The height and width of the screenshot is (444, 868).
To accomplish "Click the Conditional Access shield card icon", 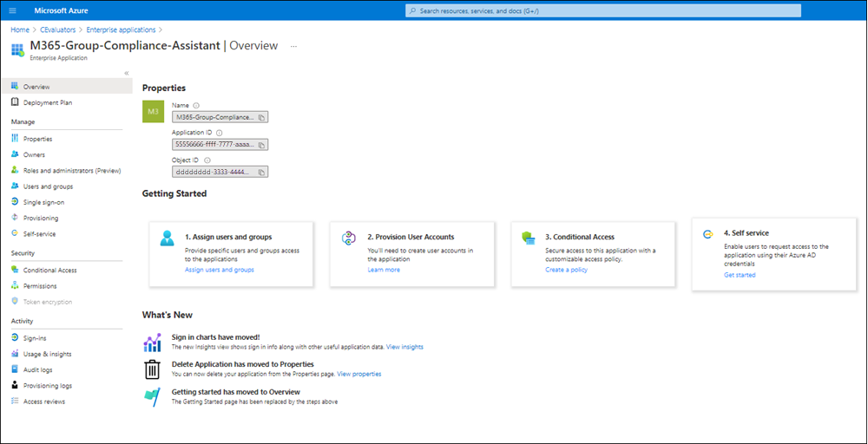I will point(528,238).
